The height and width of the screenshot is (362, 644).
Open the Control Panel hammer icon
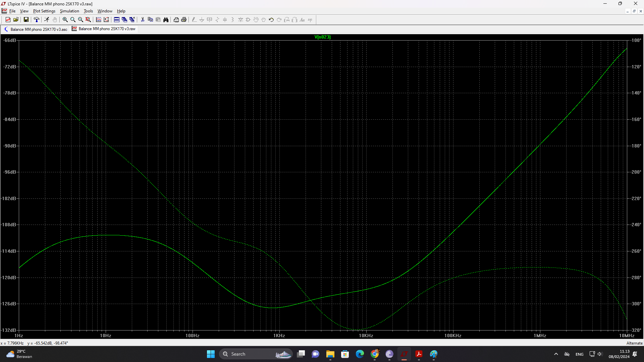[37, 20]
